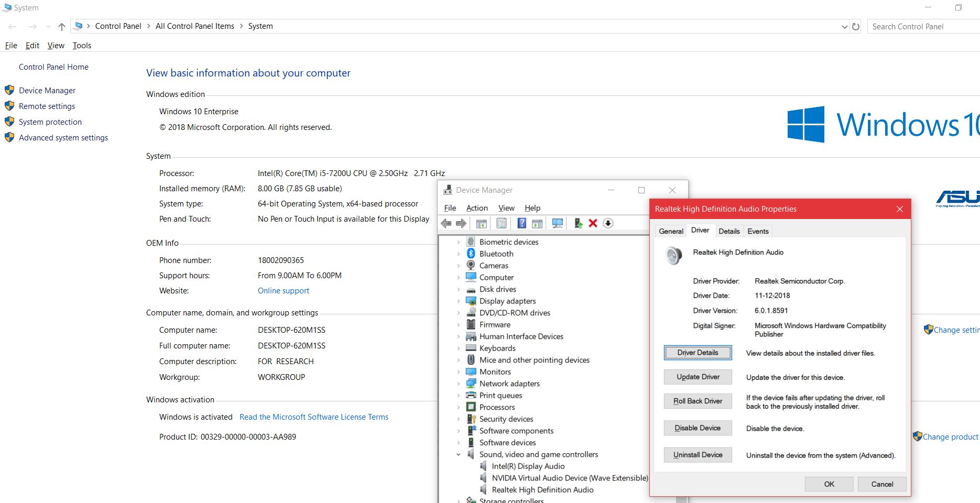The height and width of the screenshot is (503, 980).
Task: Open Control Panel Edit menu
Action: pos(32,46)
